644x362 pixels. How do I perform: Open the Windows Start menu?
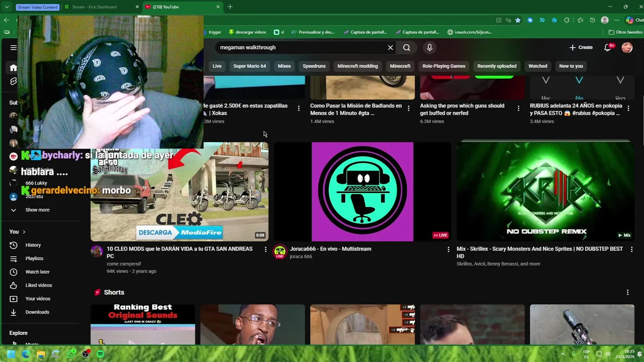11,354
